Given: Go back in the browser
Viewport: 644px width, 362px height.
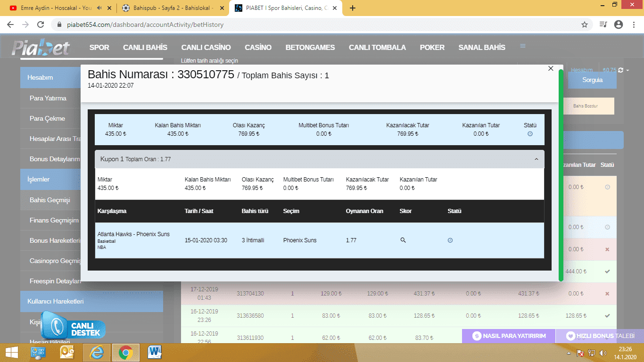Looking at the screenshot, I should (10, 25).
